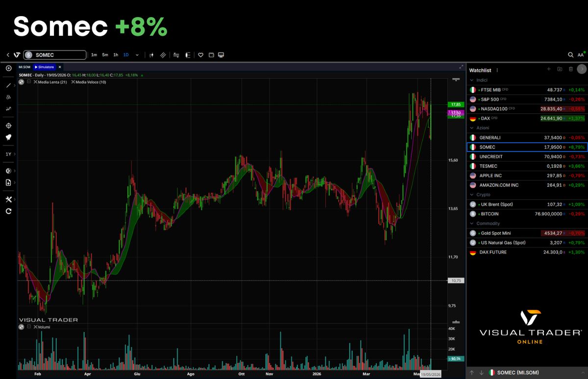Open the diagonal lines drawing icon
Image resolution: width=588 pixels, height=379 pixels.
[x=163, y=55]
